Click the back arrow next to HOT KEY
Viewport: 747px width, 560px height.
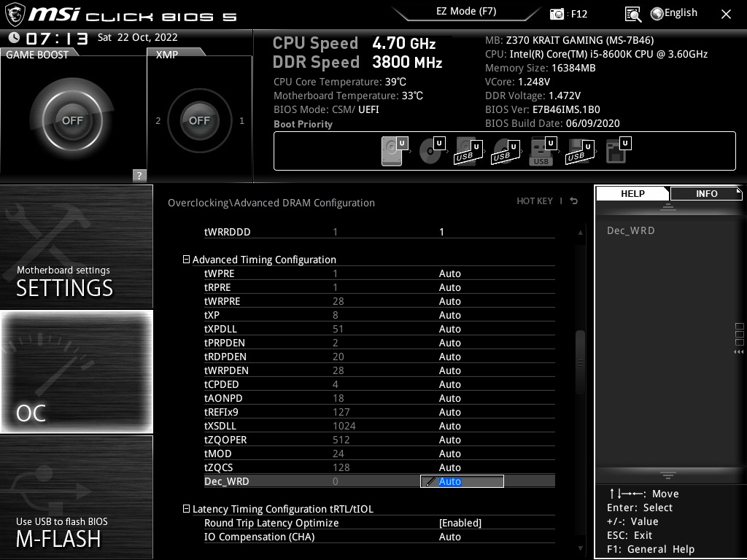click(x=574, y=201)
